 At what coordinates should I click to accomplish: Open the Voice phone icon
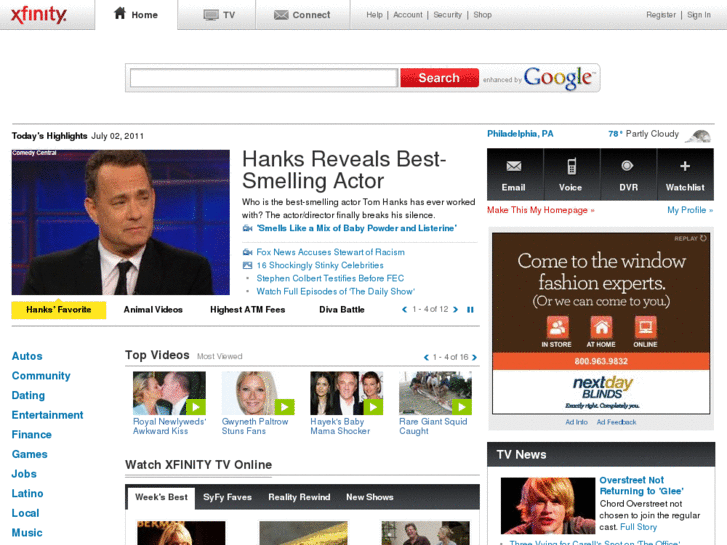click(x=571, y=175)
